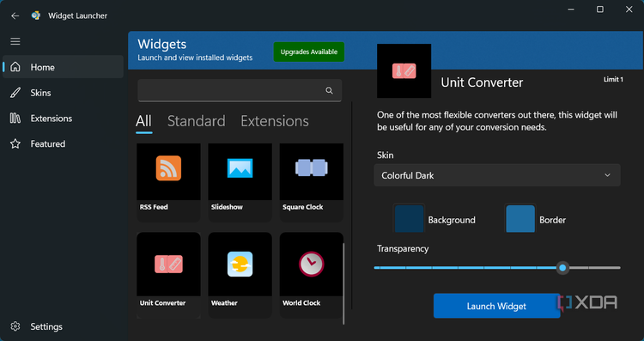Click in the widget search field
This screenshot has height=341, width=644.
click(x=240, y=90)
